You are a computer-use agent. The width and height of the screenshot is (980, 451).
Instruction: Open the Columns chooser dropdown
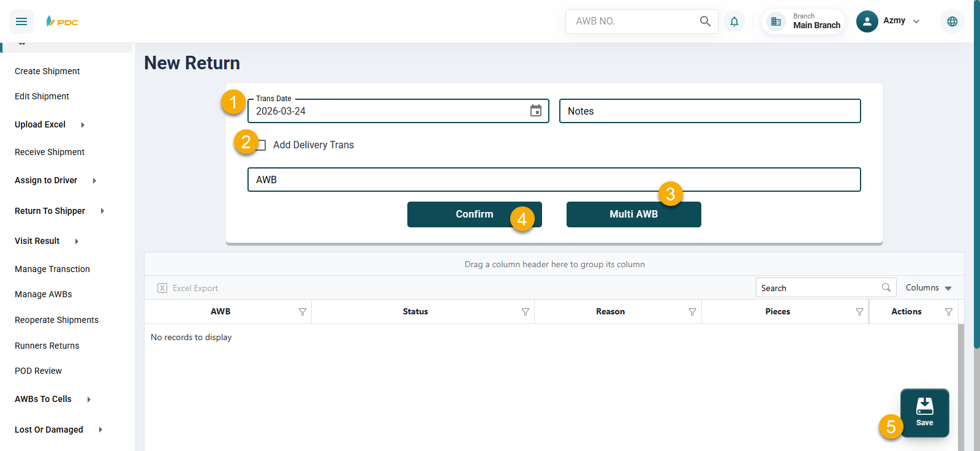point(928,288)
